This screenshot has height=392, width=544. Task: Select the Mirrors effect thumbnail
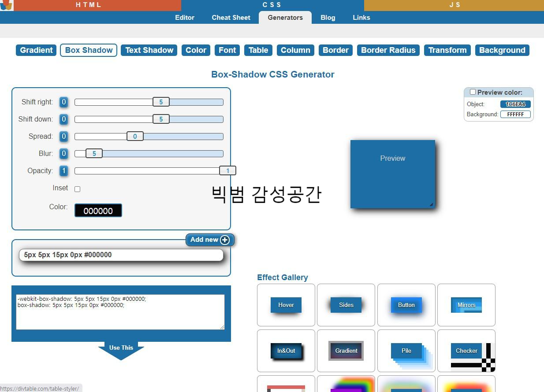click(466, 305)
